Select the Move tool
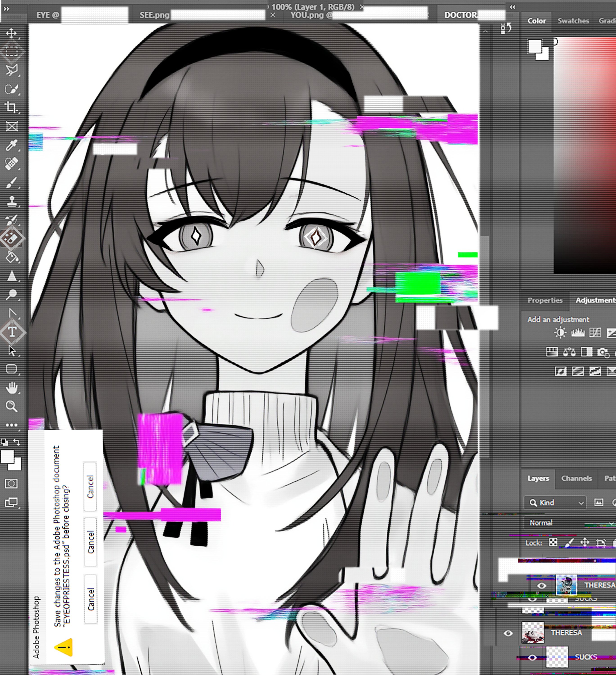The width and height of the screenshot is (616, 675). click(x=11, y=33)
